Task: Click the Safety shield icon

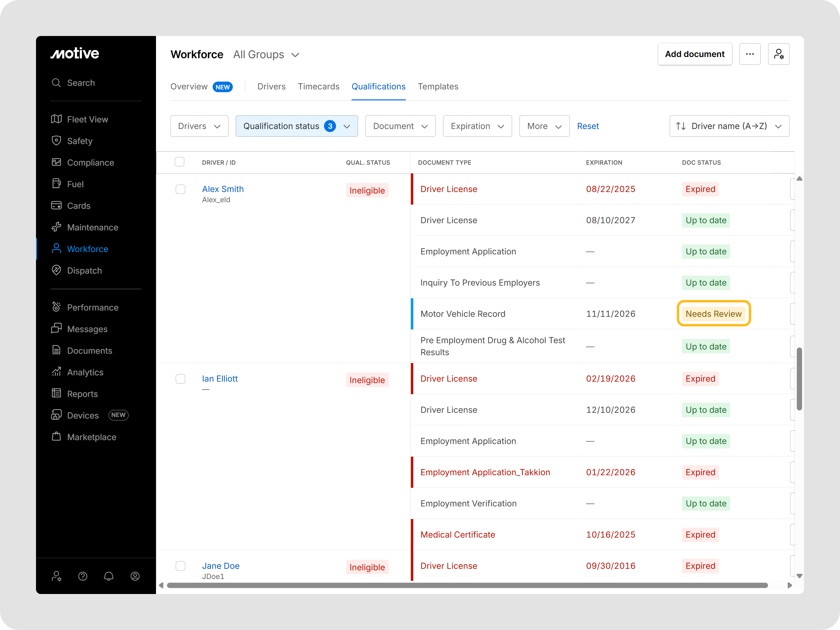Action: pyautogui.click(x=56, y=140)
